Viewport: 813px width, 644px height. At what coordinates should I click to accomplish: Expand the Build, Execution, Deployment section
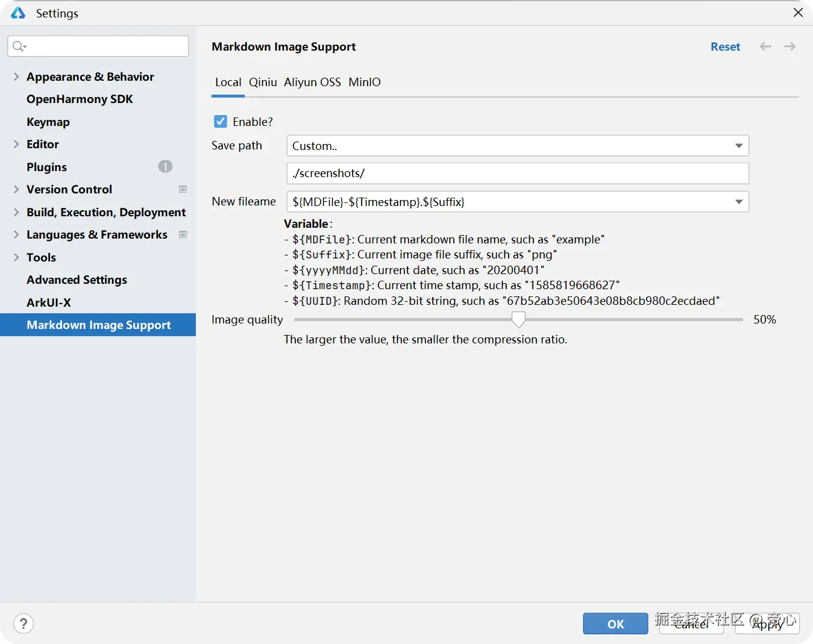(x=16, y=212)
